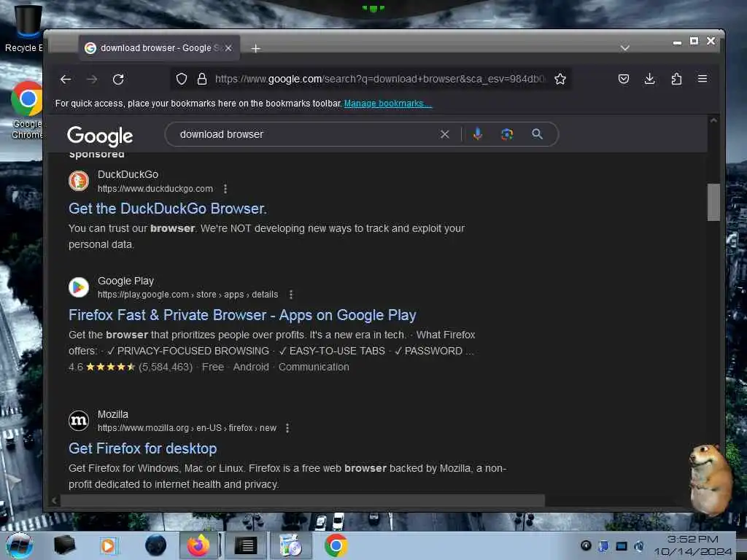
Task: Open the extensions puzzle icon
Action: [676, 79]
